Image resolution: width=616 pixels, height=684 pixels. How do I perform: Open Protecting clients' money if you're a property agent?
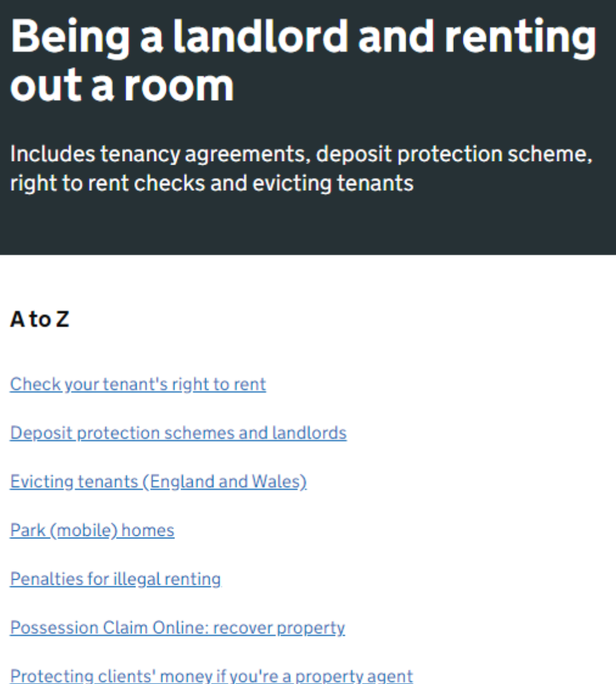211,675
